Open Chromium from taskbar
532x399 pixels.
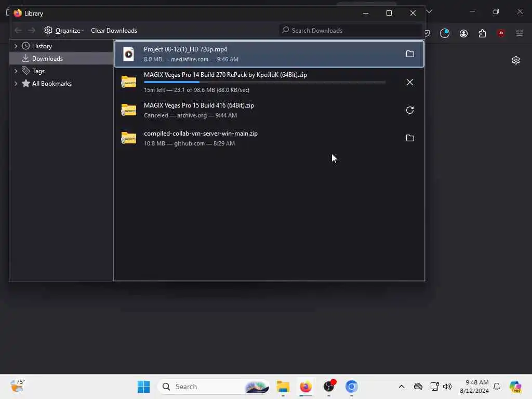352,387
